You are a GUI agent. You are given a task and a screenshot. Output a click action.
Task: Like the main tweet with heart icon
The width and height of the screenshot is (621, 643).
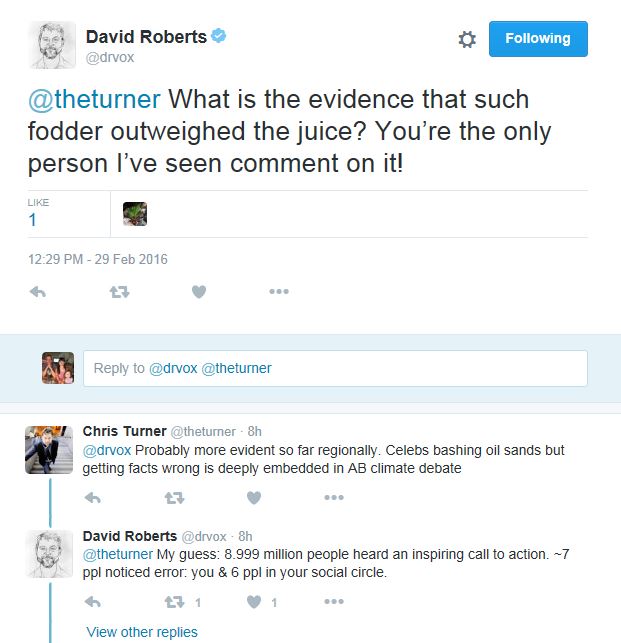point(198,292)
